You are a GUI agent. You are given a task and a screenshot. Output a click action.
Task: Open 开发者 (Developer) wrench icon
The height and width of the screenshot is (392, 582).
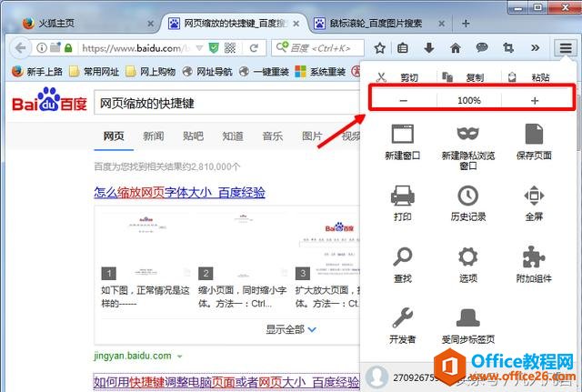point(402,317)
